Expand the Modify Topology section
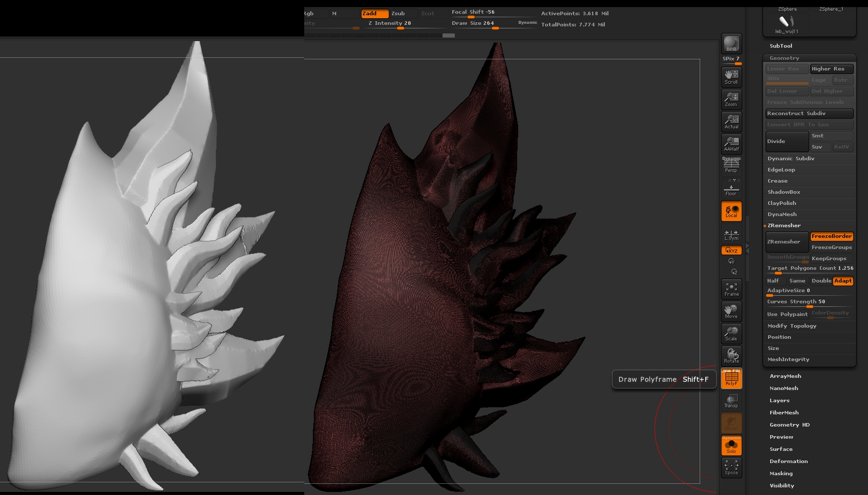The height and width of the screenshot is (495, 868). click(x=791, y=326)
